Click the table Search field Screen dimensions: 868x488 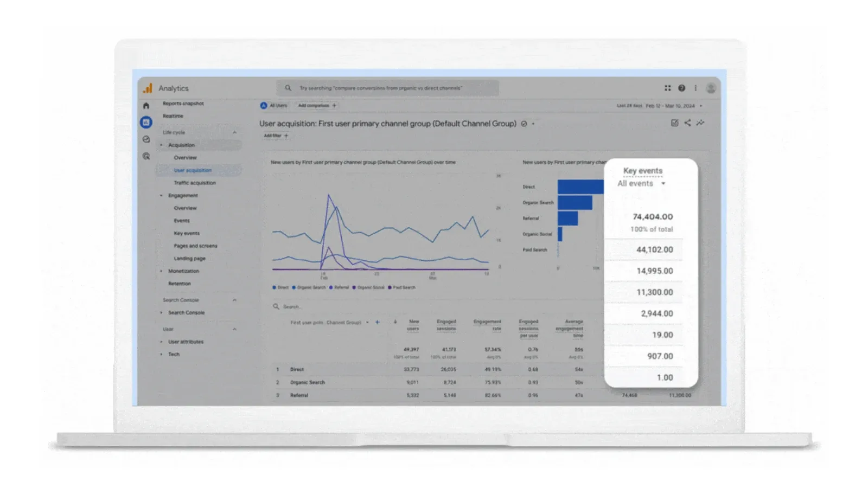(293, 307)
